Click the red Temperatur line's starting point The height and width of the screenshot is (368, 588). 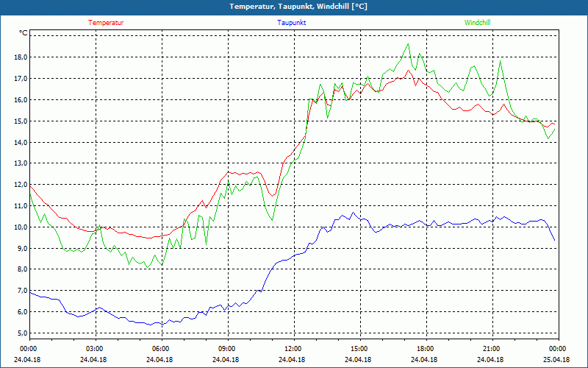pos(30,186)
